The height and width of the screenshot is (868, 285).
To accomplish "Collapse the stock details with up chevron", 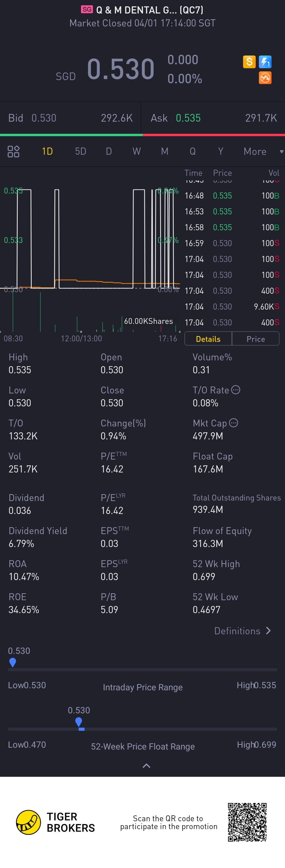I will [146, 766].
